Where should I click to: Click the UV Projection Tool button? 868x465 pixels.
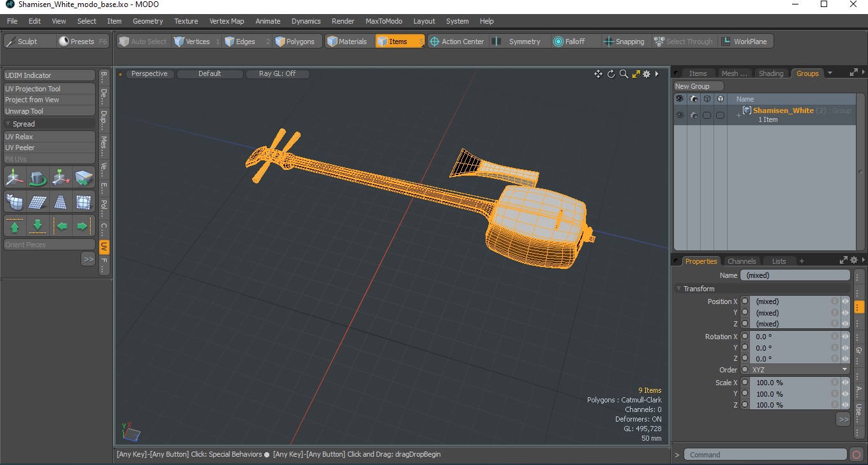pyautogui.click(x=49, y=89)
